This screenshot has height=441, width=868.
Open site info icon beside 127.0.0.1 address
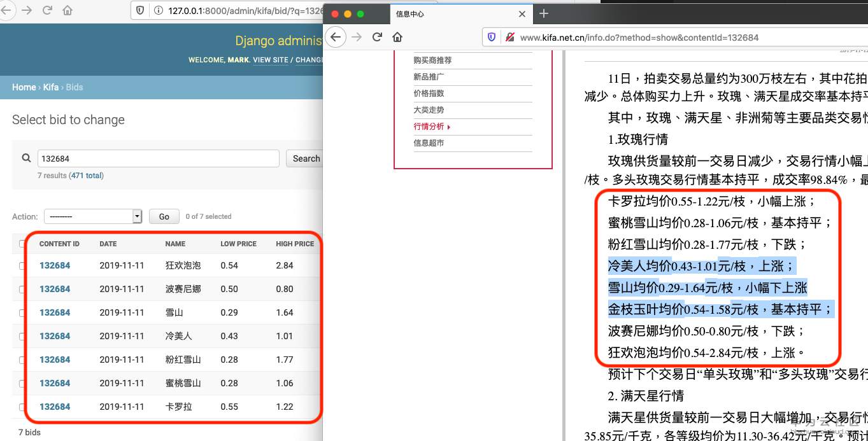click(157, 10)
